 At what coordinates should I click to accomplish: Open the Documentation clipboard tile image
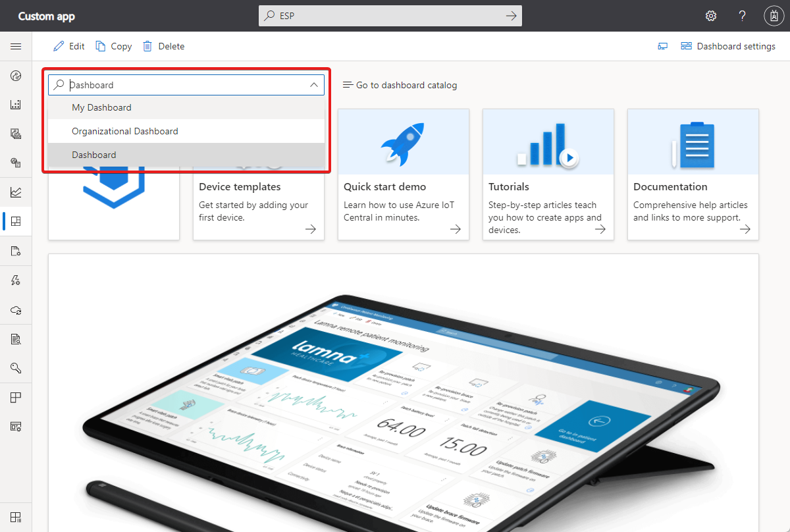click(x=693, y=142)
